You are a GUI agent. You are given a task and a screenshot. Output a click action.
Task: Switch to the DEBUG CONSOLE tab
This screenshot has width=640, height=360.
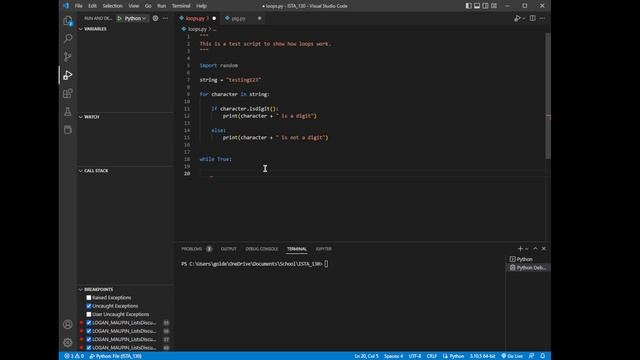tap(262, 249)
